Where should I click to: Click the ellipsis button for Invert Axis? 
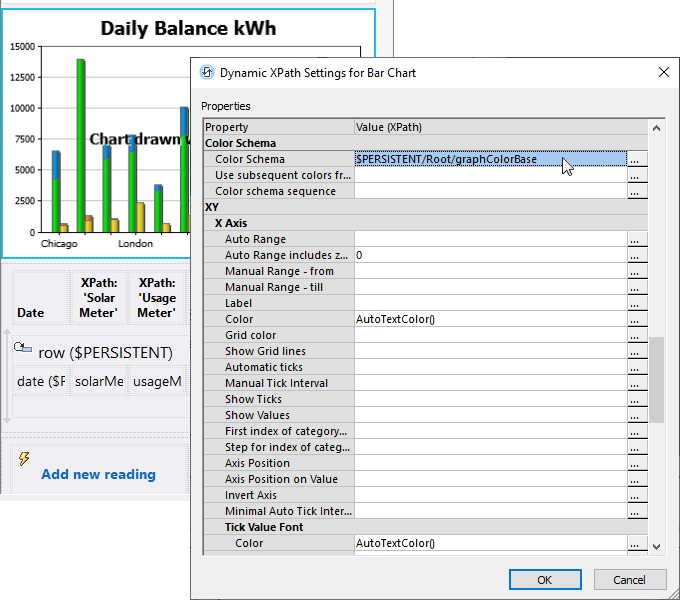(x=635, y=495)
